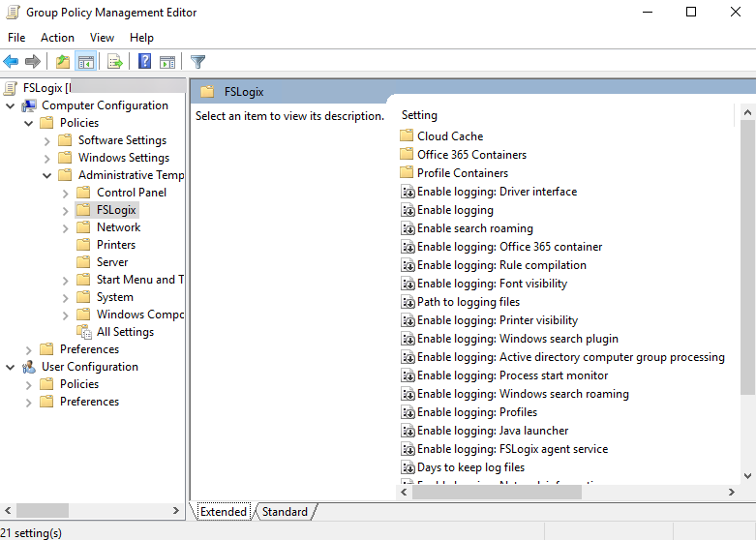756x540 pixels.
Task: Expand the System tree node
Action: (x=66, y=298)
